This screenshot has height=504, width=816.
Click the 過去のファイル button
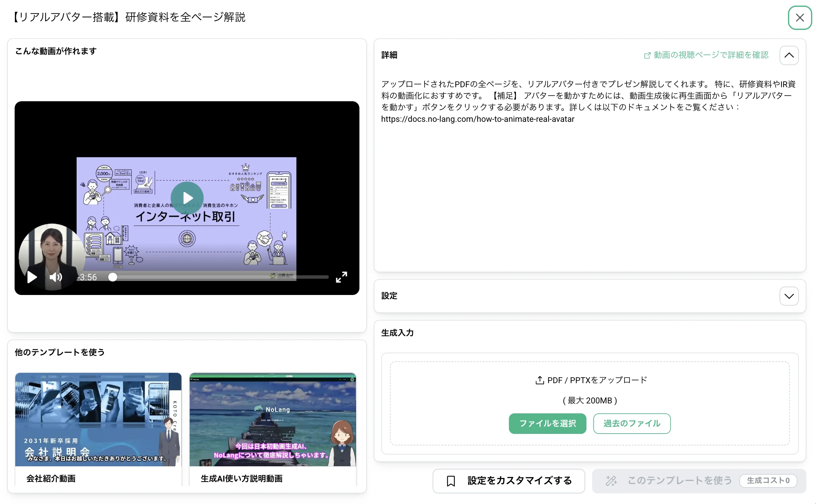coord(631,423)
